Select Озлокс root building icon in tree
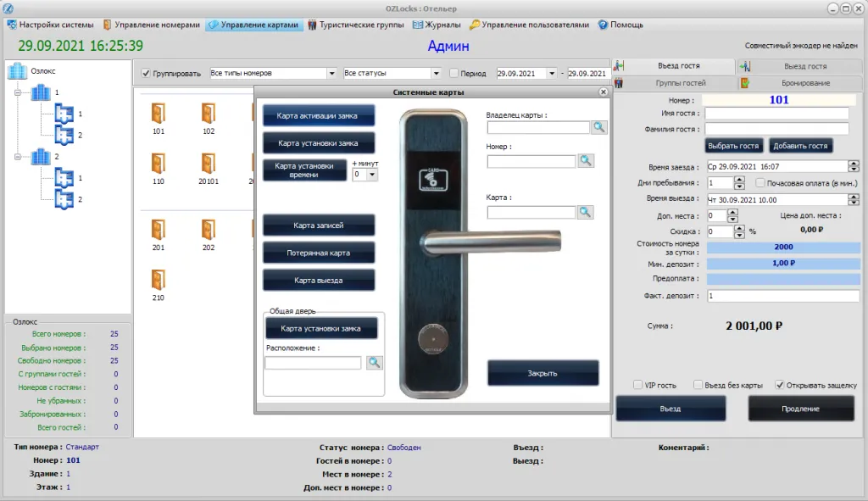The width and height of the screenshot is (868, 501). [18, 71]
